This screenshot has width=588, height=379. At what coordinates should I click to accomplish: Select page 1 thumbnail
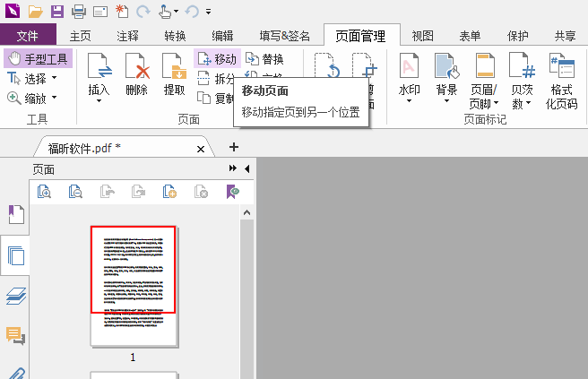134,287
